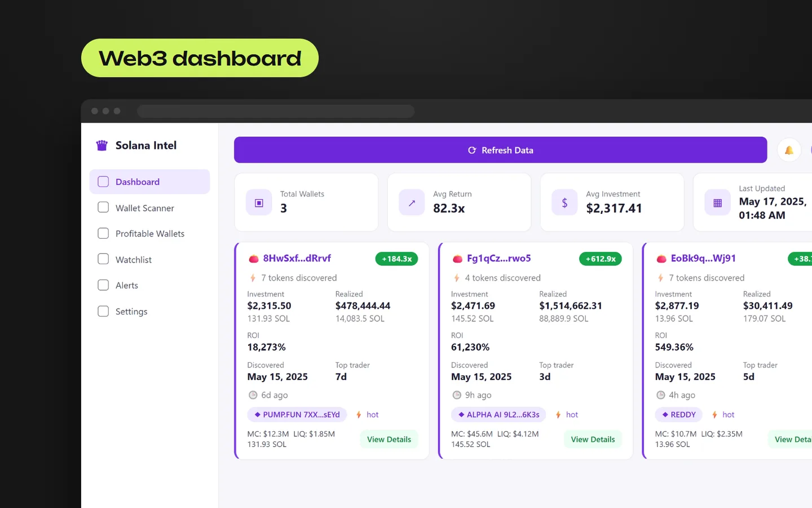The height and width of the screenshot is (508, 812).
Task: Click the Last Updated calendar icon
Action: tap(717, 203)
